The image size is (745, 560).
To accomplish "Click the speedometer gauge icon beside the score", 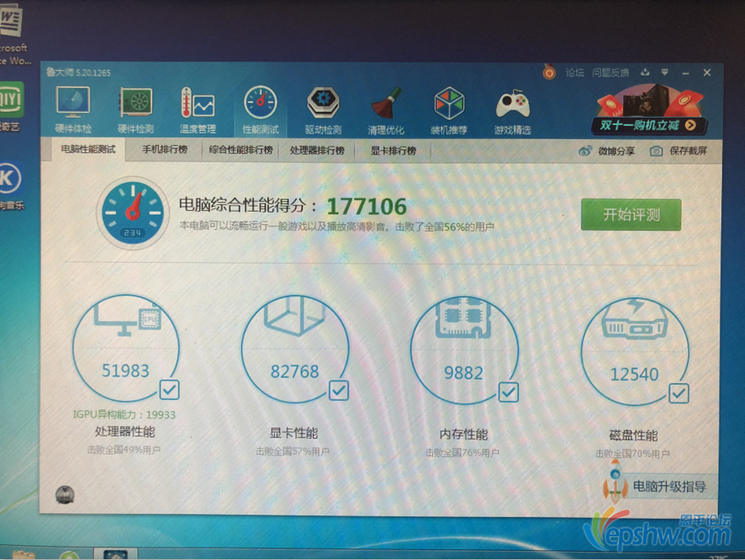I will pyautogui.click(x=133, y=213).
